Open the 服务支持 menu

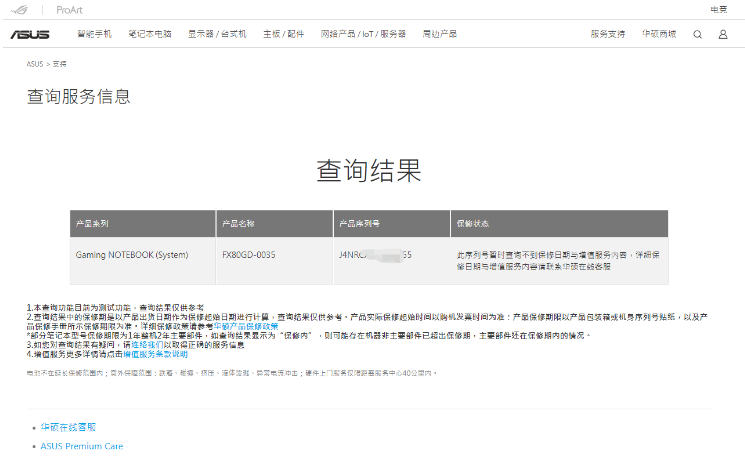(x=608, y=34)
